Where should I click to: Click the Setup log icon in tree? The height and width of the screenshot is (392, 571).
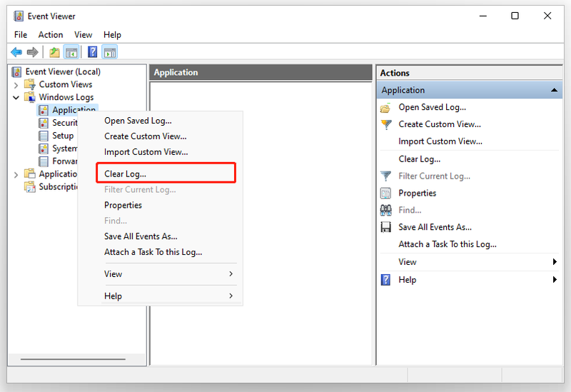click(x=44, y=136)
